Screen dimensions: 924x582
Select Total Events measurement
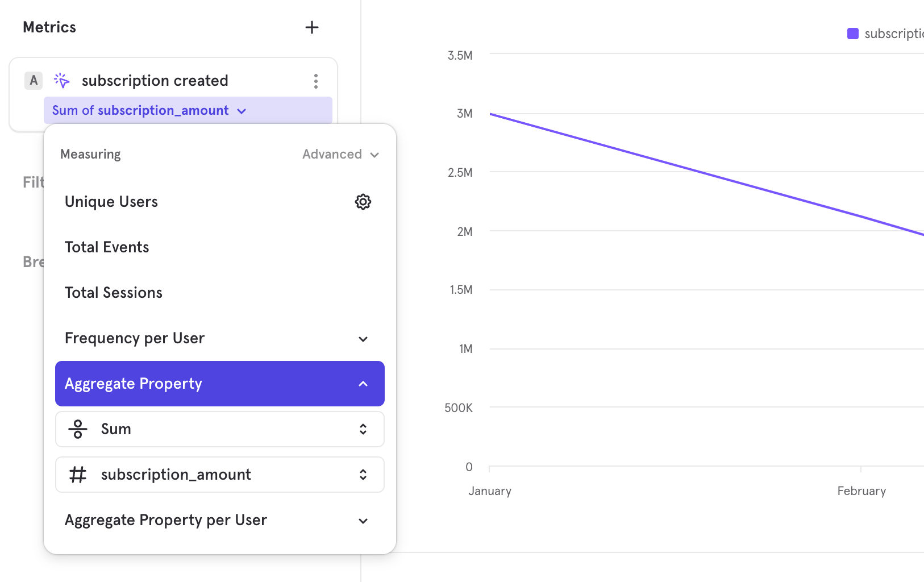[x=220, y=247]
